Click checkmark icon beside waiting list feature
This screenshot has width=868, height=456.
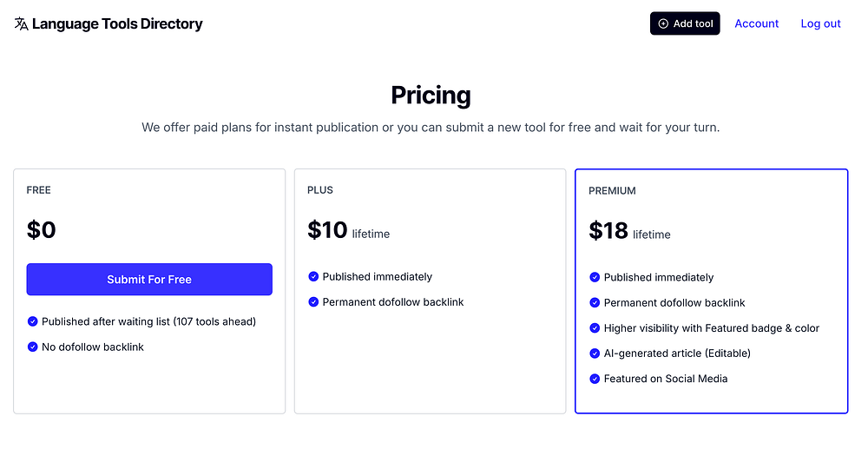pos(32,321)
